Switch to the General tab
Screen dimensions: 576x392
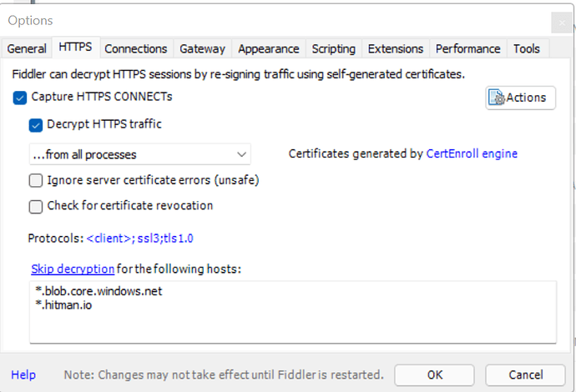(27, 49)
